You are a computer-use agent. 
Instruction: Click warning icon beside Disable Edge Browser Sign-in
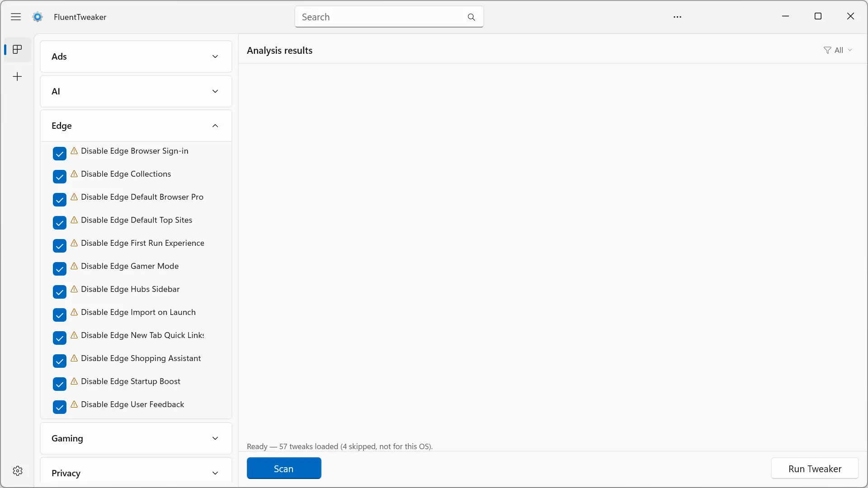tap(74, 151)
